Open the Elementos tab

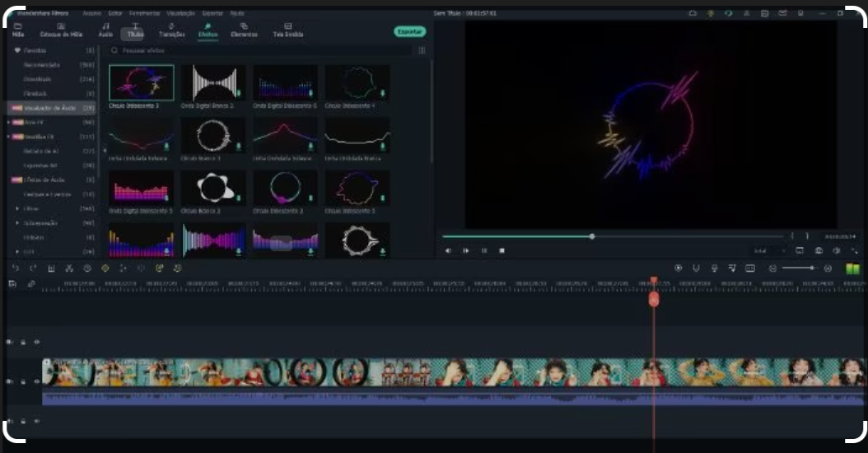click(x=244, y=30)
